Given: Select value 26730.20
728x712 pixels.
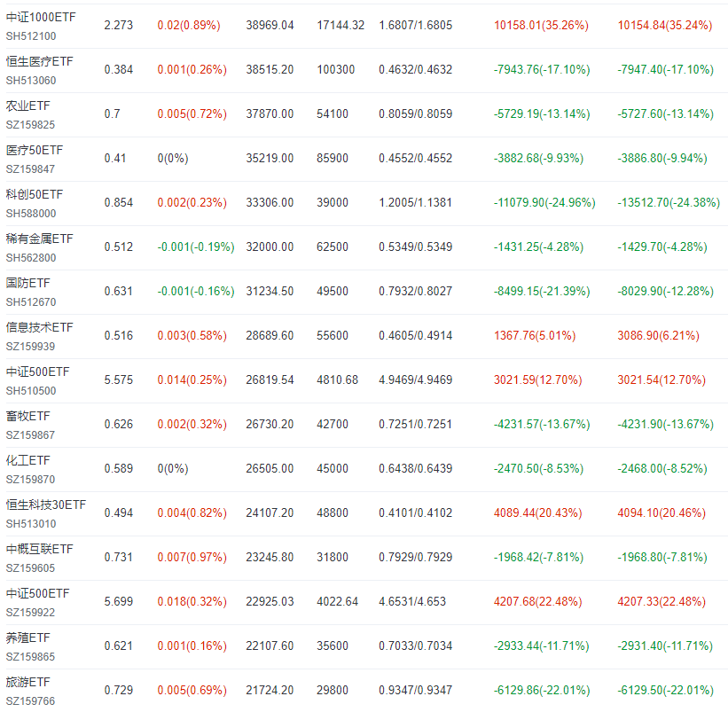Looking at the screenshot, I should click(270, 424).
